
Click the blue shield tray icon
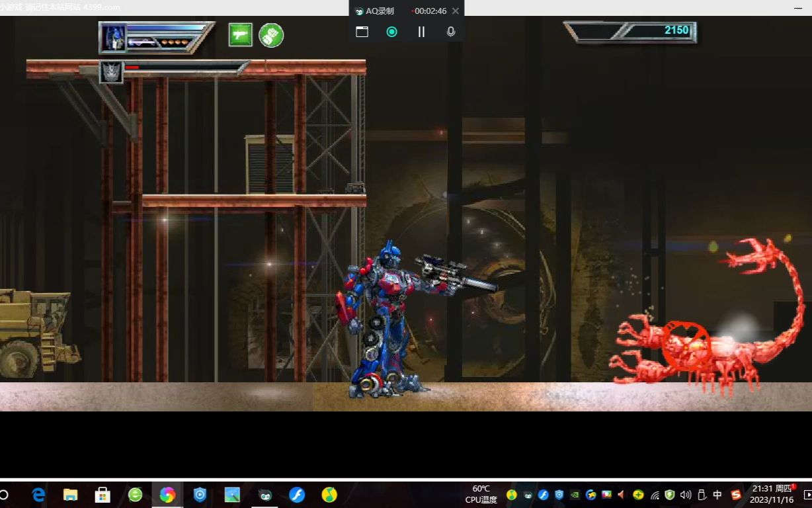point(559,494)
